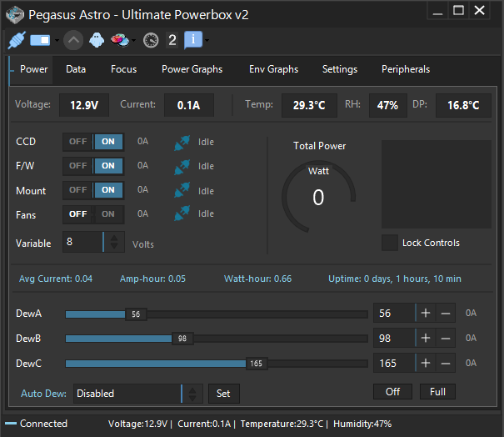The image size is (504, 437).
Task: Click the plug icon in F/W row
Action: coord(182,167)
